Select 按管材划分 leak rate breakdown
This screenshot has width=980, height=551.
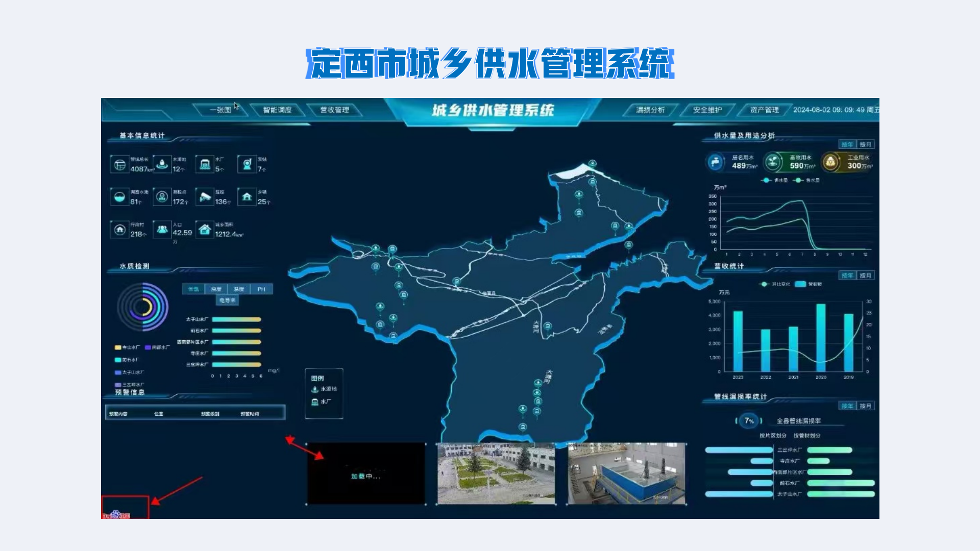coord(806,436)
